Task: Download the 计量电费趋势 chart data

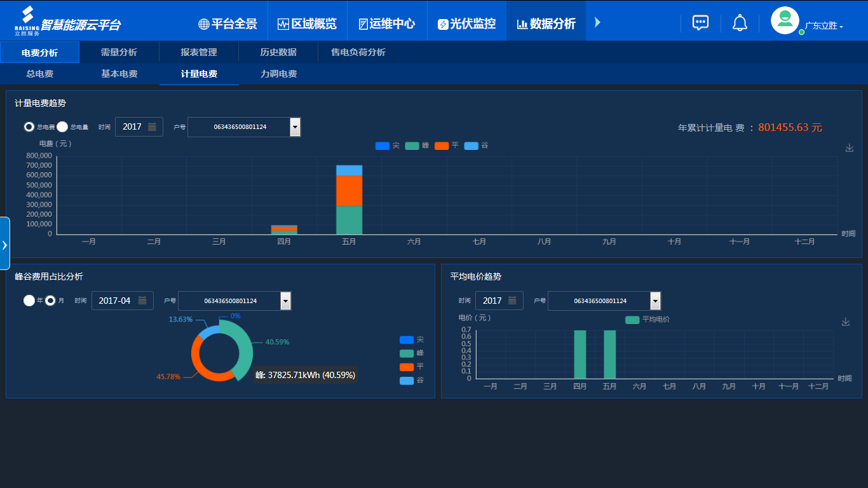Action: point(849,147)
